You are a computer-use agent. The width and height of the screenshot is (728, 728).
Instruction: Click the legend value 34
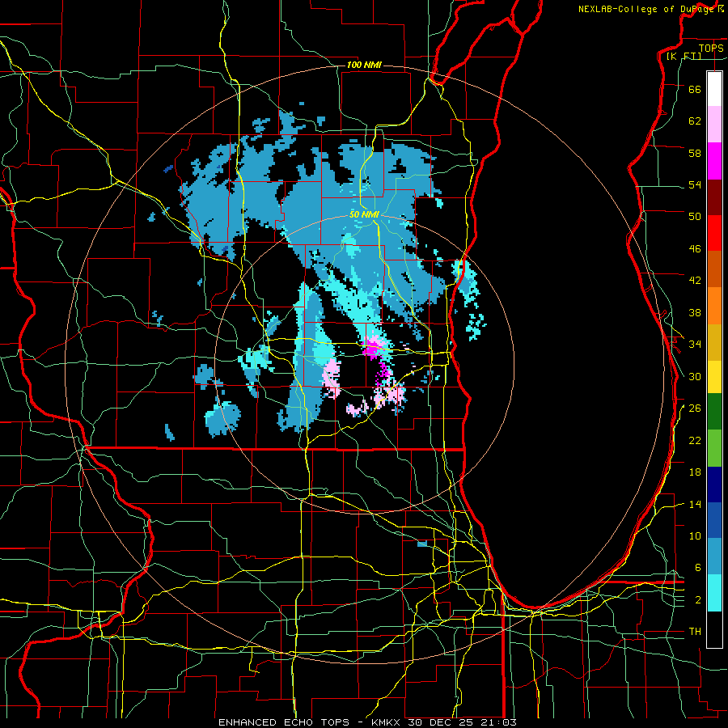click(x=695, y=345)
